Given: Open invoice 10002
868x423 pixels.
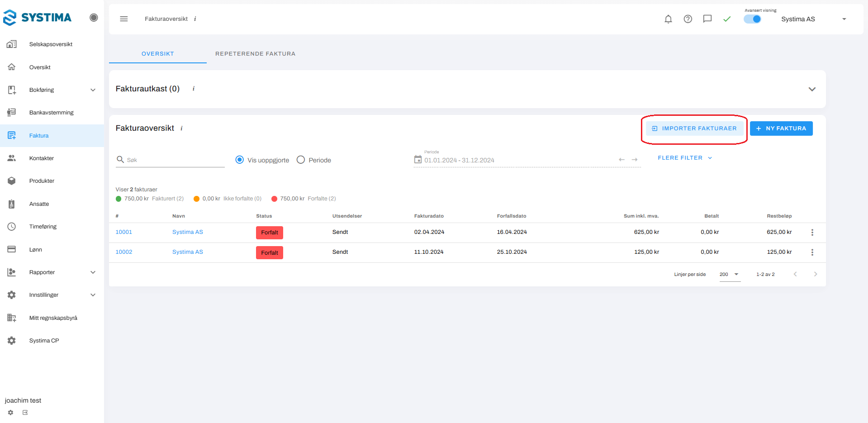Looking at the screenshot, I should pos(124,252).
